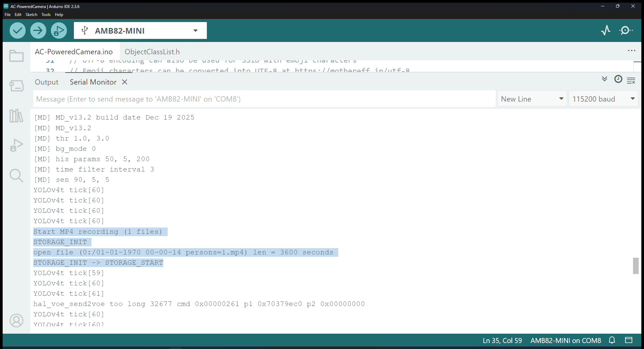Open the Sketchbook folder sidebar icon
The image size is (644, 349).
pyautogui.click(x=16, y=56)
